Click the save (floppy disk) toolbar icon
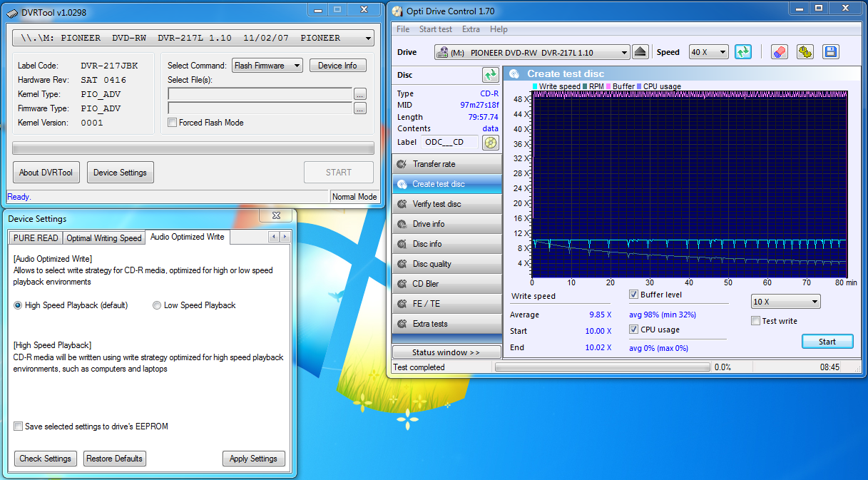 (x=830, y=52)
